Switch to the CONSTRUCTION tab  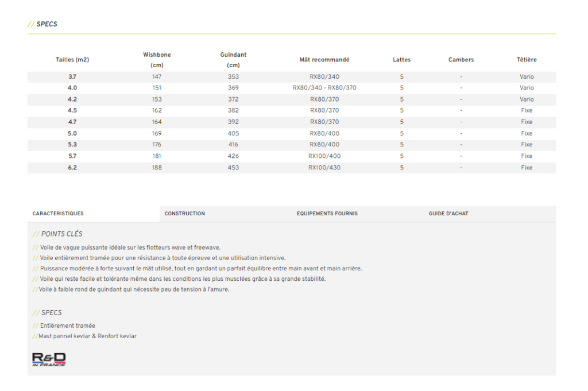225,214
